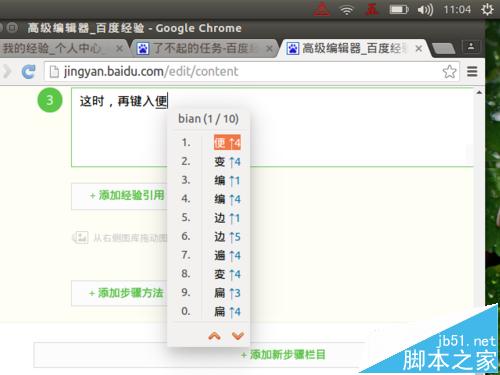Open the sound volume indicator

[x=425, y=10]
